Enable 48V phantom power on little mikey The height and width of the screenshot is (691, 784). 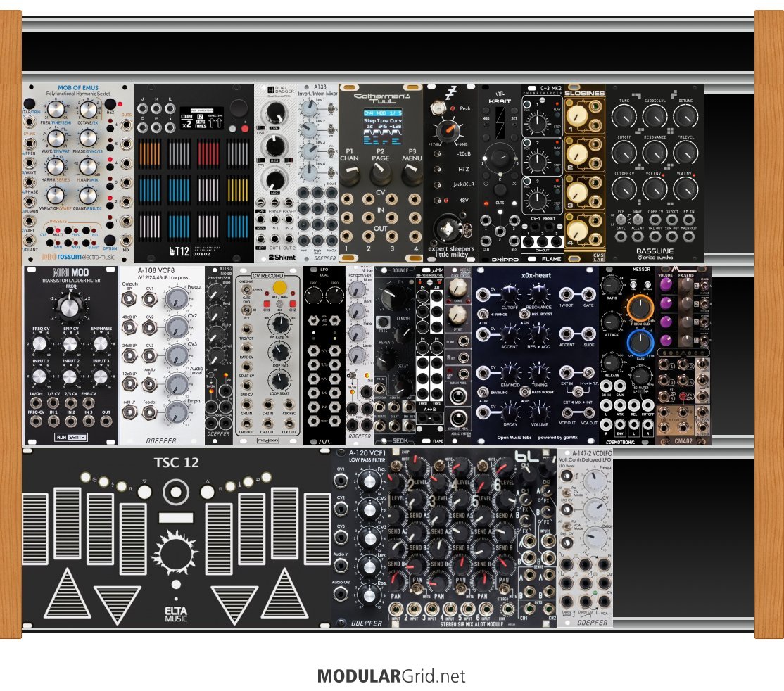pos(438,201)
